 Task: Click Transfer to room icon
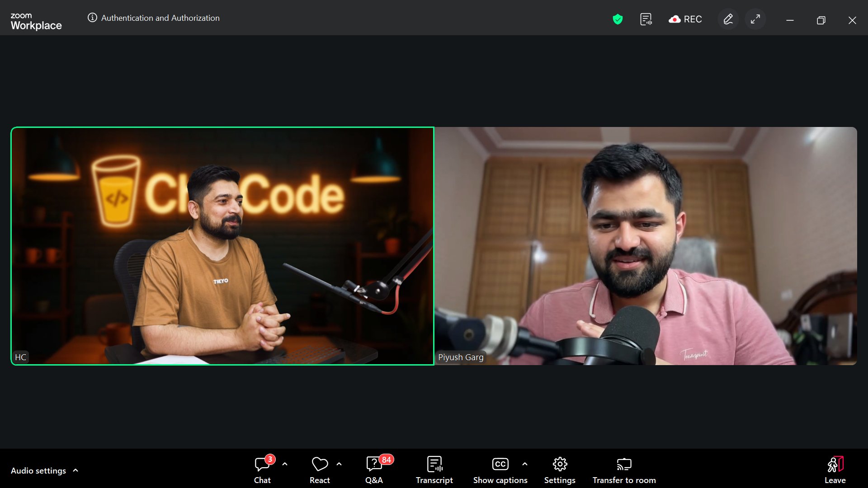pyautogui.click(x=624, y=465)
